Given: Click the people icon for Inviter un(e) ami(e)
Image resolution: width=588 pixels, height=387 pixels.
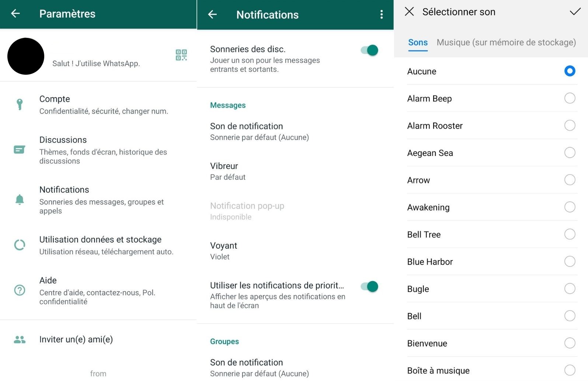Looking at the screenshot, I should click(20, 339).
